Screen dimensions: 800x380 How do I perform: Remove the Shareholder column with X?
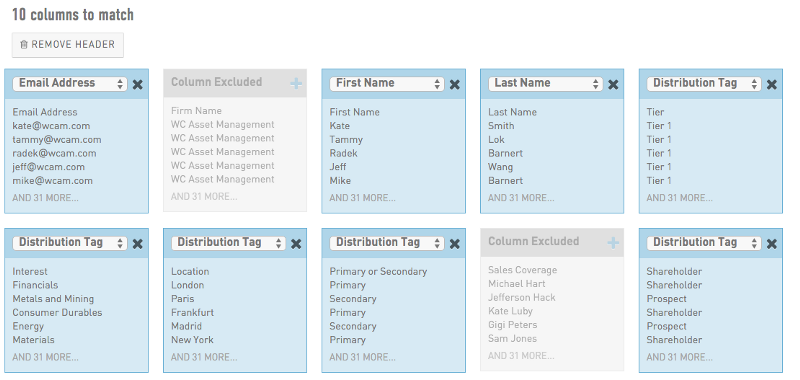[771, 244]
